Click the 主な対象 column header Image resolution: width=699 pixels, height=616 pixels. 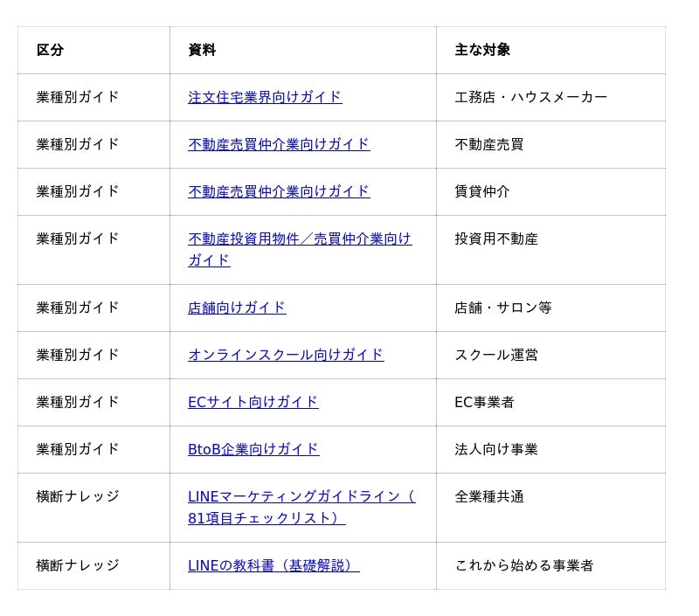(551, 50)
